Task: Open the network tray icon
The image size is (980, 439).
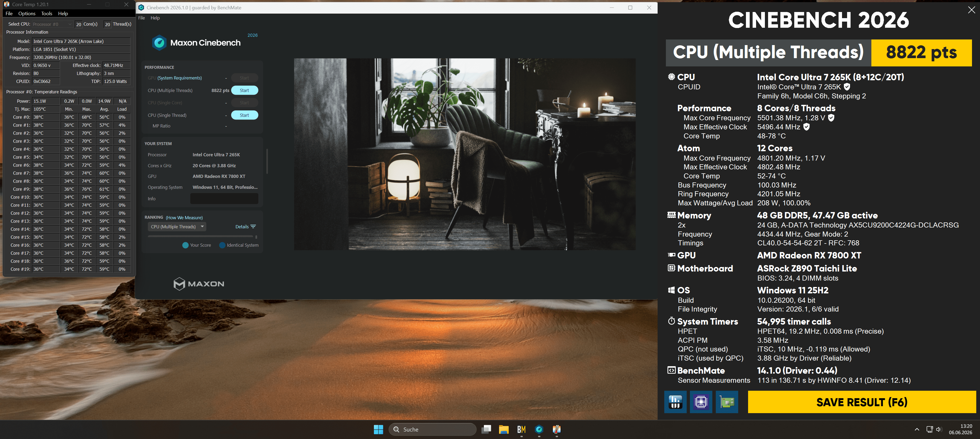Action: click(929, 429)
